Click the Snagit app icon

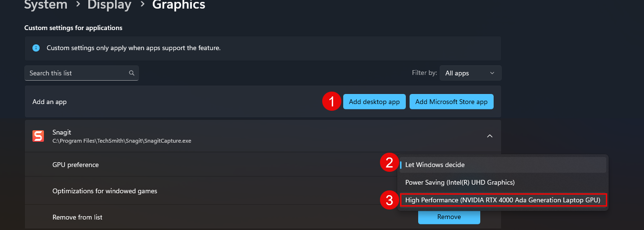coord(38,136)
